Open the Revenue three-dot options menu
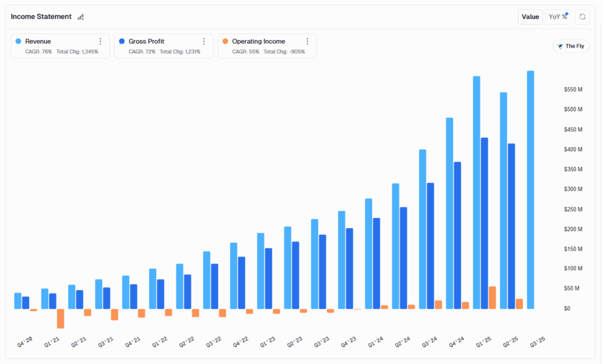The image size is (602, 364). pyautogui.click(x=101, y=41)
